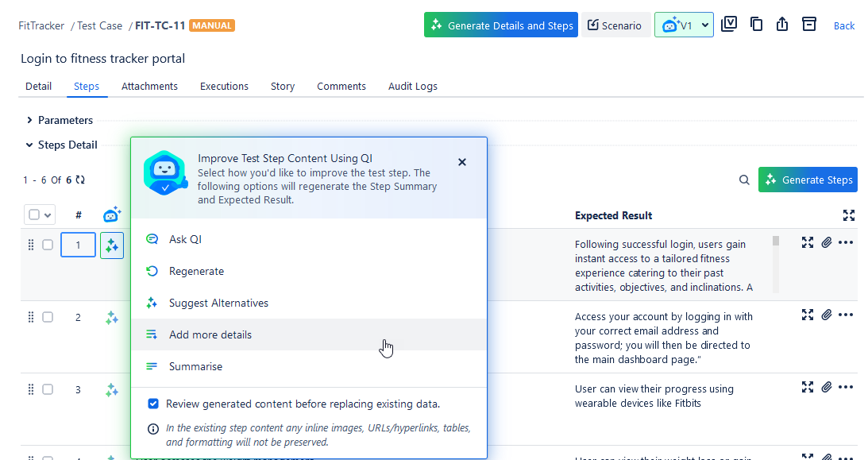Click the share/export icon in header
This screenshot has height=460, width=868.
coord(782,25)
